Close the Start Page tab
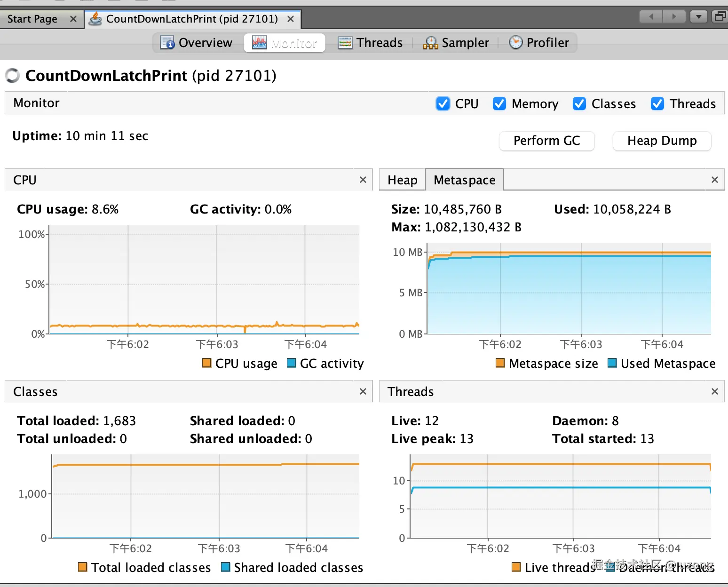The height and width of the screenshot is (587, 728). [x=73, y=19]
